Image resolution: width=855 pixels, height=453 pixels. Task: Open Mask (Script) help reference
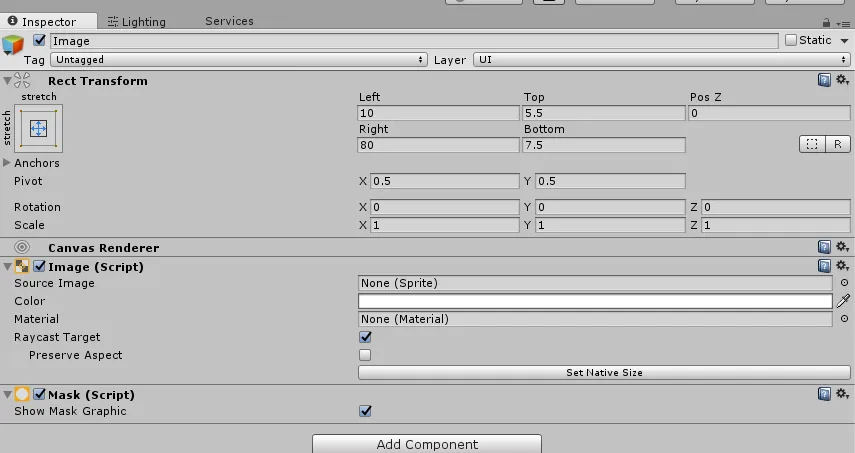pos(824,394)
